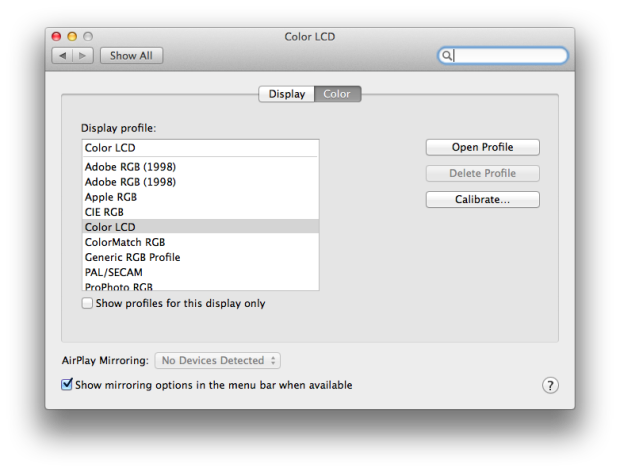Click the magnifying glass search icon
The height and width of the screenshot is (471, 620).
point(446,55)
